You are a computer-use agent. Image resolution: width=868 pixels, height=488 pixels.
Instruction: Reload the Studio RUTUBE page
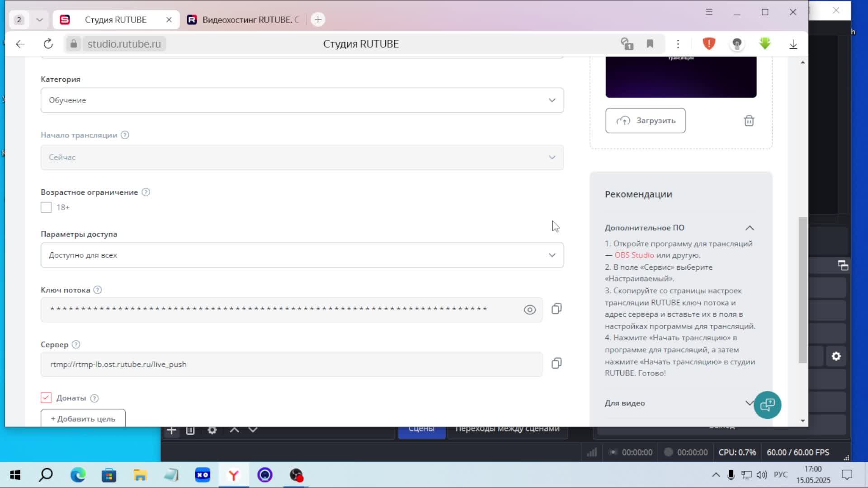pyautogui.click(x=48, y=44)
